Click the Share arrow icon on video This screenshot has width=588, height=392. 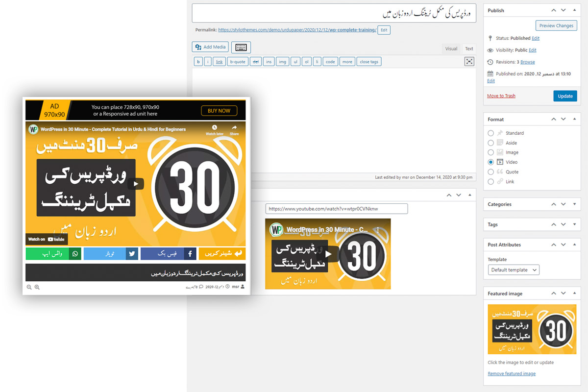pos(234,127)
